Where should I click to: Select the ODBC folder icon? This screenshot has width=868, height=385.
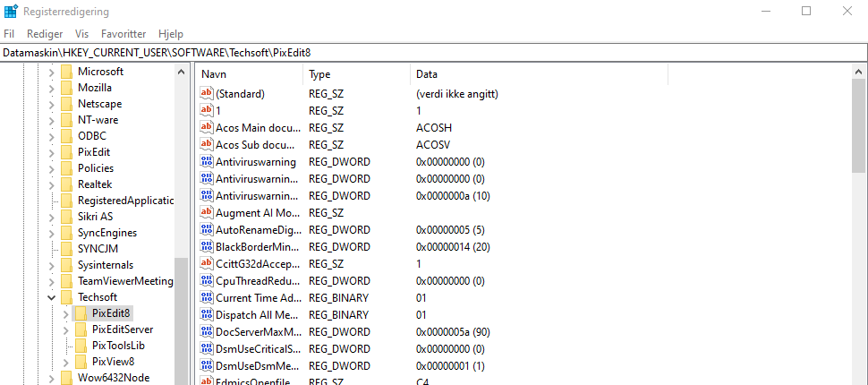[66, 136]
